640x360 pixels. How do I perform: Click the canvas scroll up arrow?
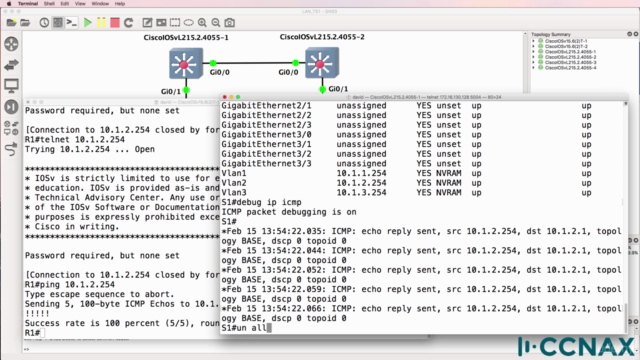tap(525, 34)
